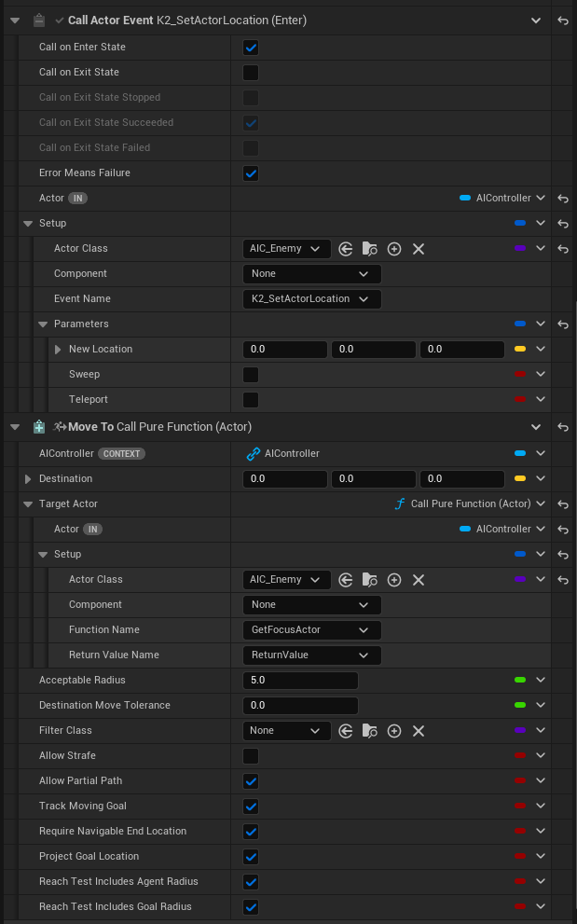Toggle the Project Goal Location checkbox
This screenshot has width=577, height=924.
tap(251, 857)
